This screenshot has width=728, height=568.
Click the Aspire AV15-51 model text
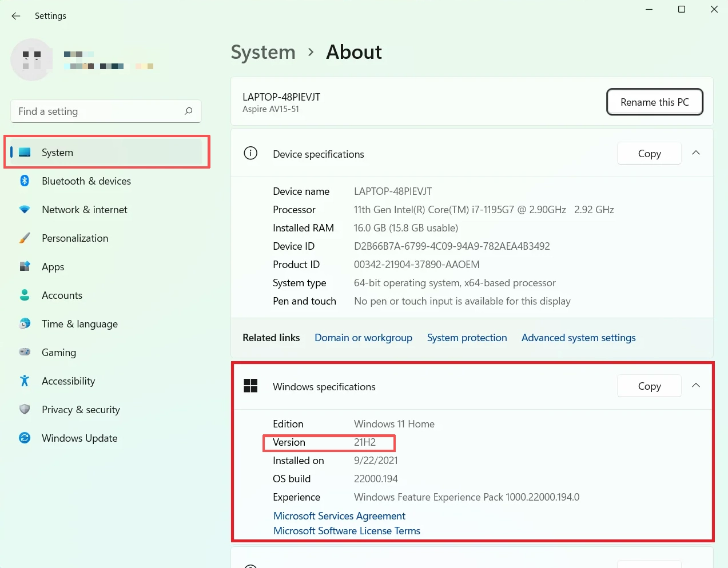point(270,109)
